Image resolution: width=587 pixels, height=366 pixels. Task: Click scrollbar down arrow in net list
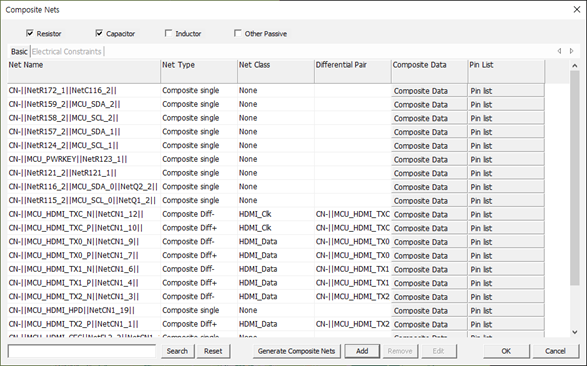[575, 332]
